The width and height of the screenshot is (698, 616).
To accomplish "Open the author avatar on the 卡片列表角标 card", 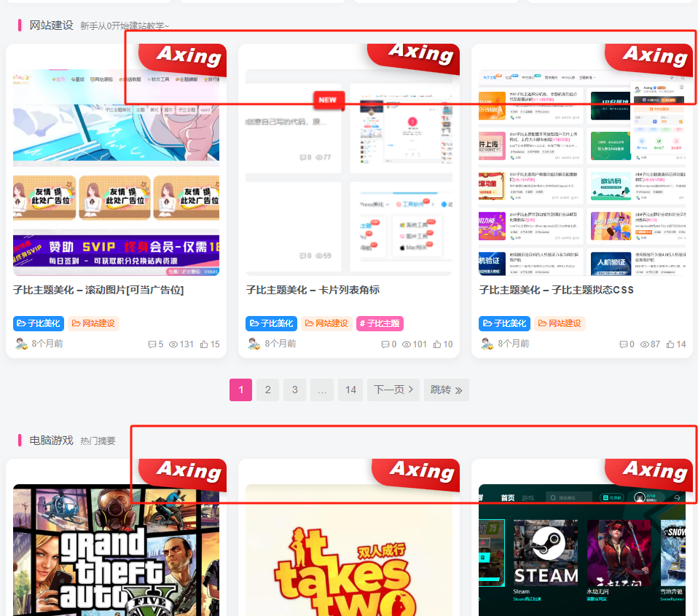I will tap(254, 344).
